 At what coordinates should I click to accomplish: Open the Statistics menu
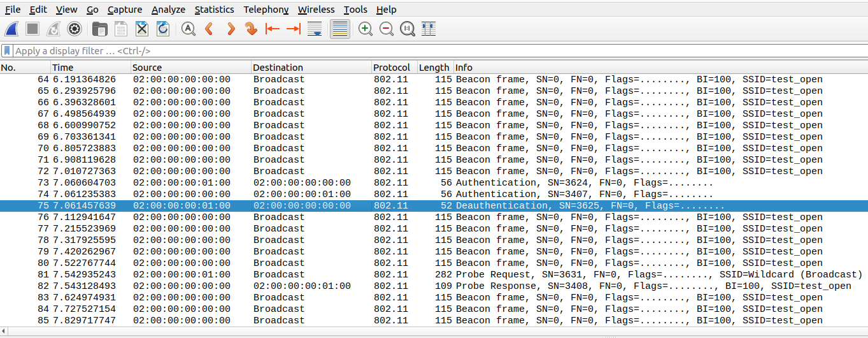click(x=214, y=10)
